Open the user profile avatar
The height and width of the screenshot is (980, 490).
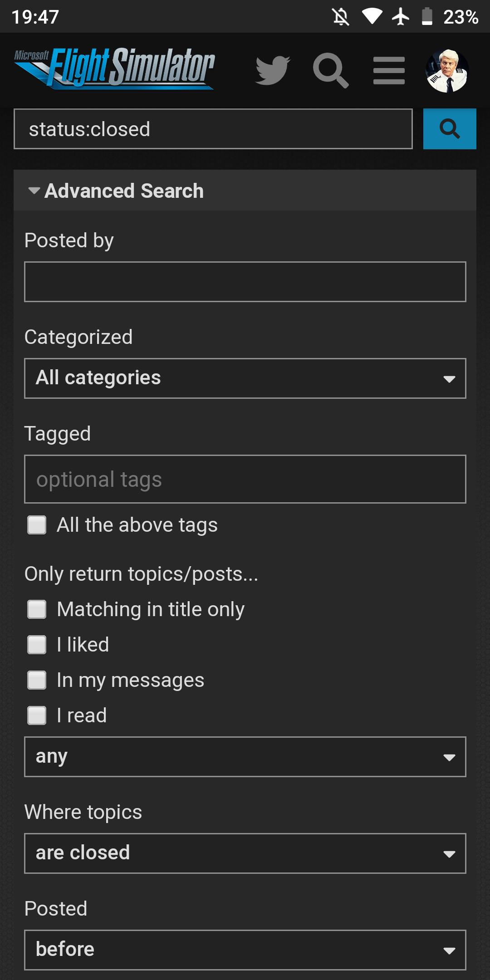447,71
